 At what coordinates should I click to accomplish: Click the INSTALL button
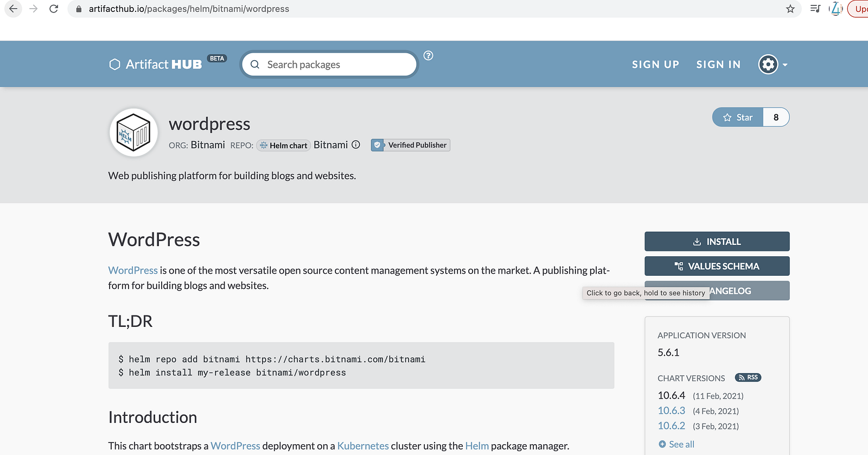(x=717, y=242)
